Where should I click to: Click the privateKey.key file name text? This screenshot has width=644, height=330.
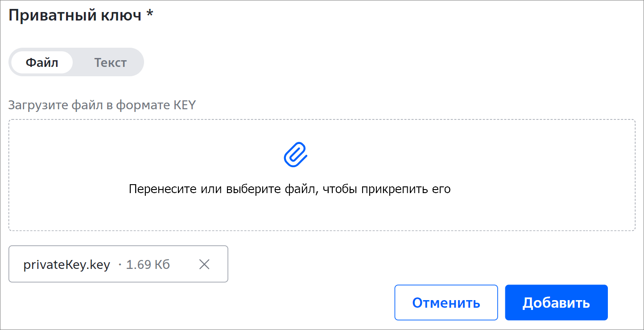(66, 265)
